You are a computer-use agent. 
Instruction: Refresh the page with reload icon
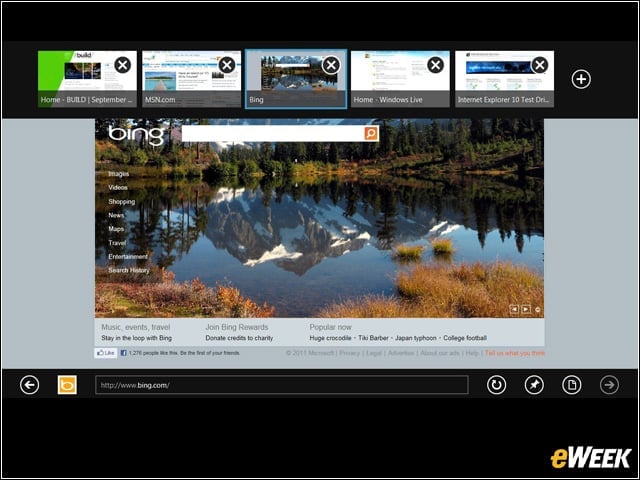click(496, 384)
